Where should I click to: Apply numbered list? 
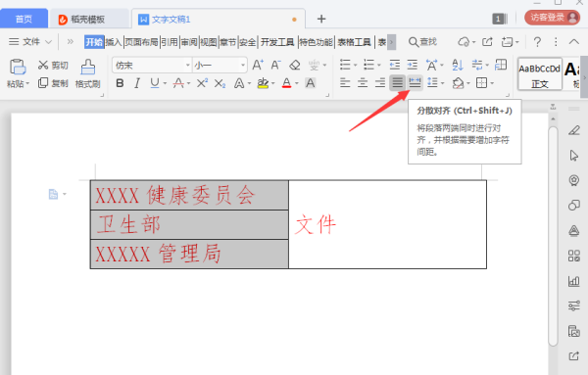point(369,65)
